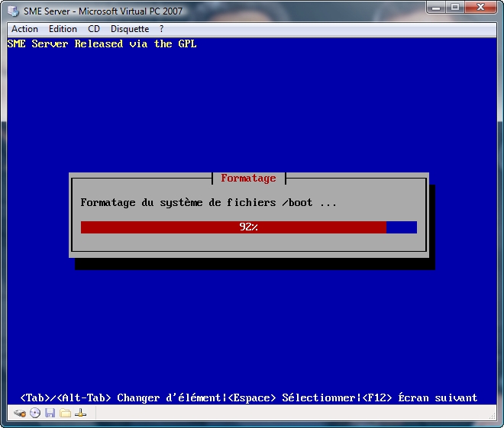
Task: Minimize the Virtual PC window
Action: point(436,8)
